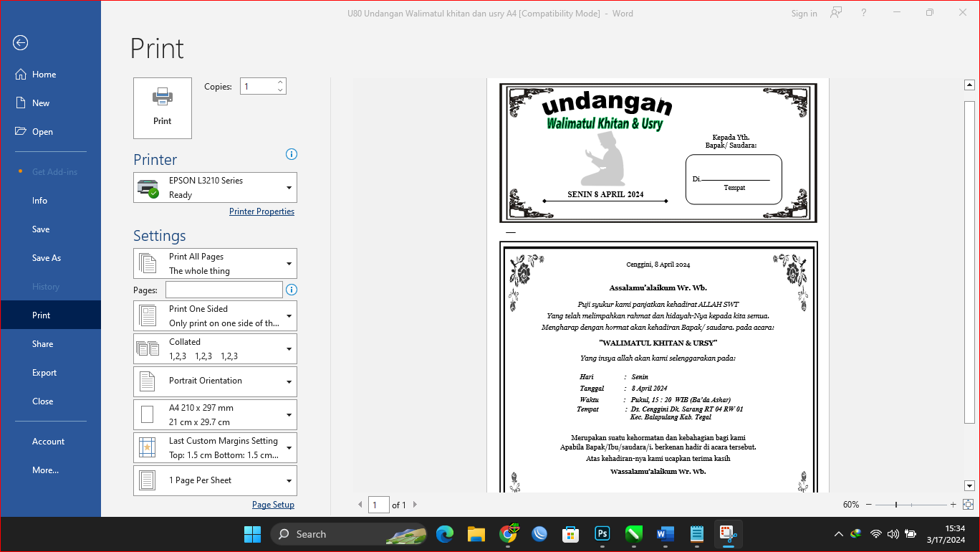This screenshot has height=552, width=980.
Task: Click the print preview page thumbnail
Action: (658, 285)
